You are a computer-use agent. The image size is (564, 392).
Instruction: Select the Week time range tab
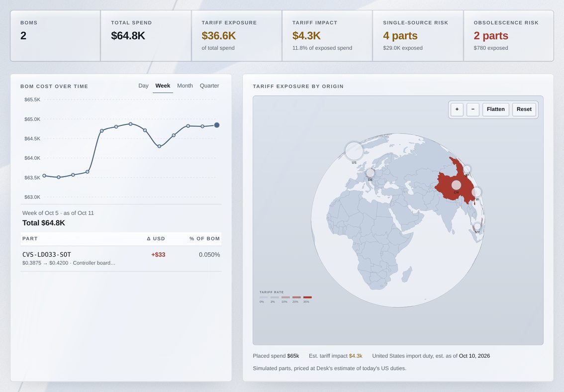[163, 86]
